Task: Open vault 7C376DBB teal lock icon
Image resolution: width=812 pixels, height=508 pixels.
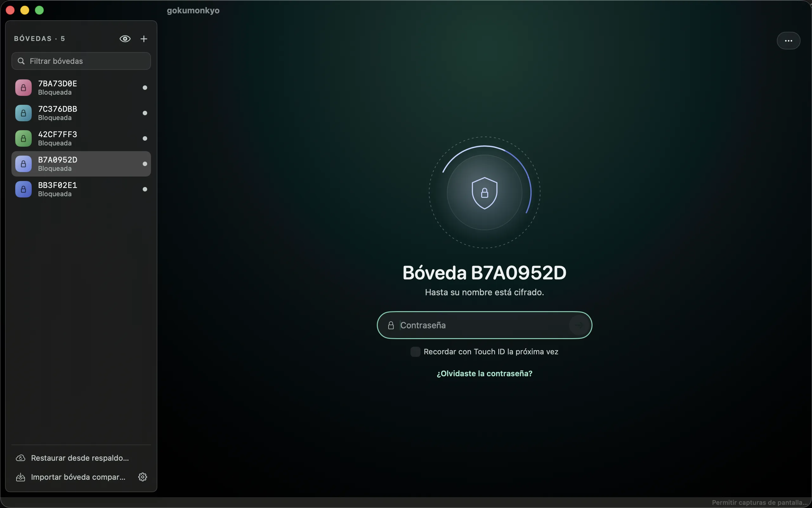Action: pyautogui.click(x=23, y=113)
